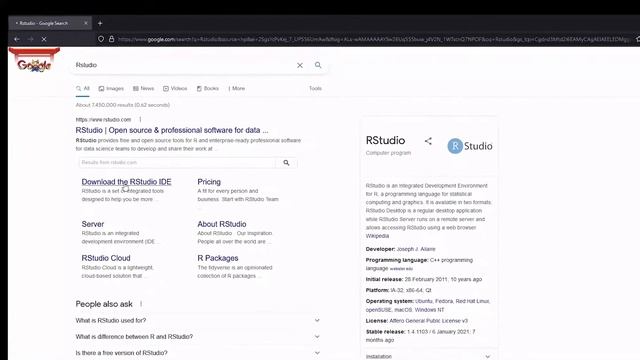Screen dimensions: 640x360
Task: Switch to the Books tab
Action: tap(208, 89)
